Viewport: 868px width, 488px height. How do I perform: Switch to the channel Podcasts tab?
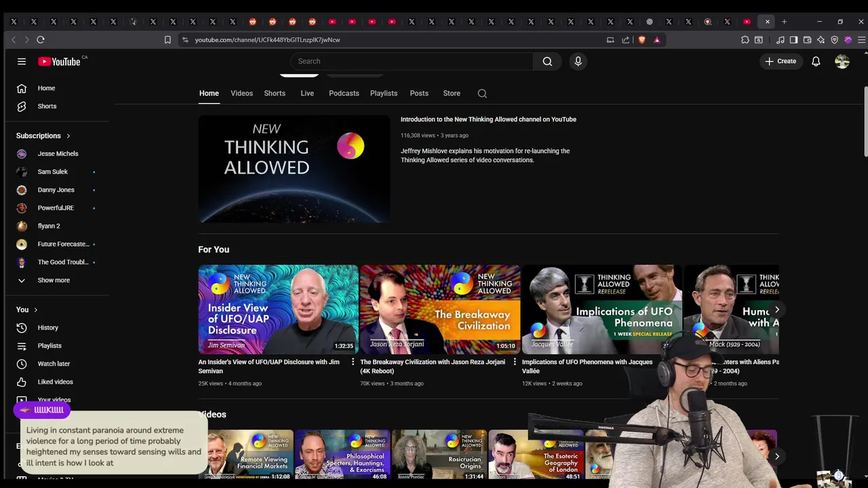point(344,94)
